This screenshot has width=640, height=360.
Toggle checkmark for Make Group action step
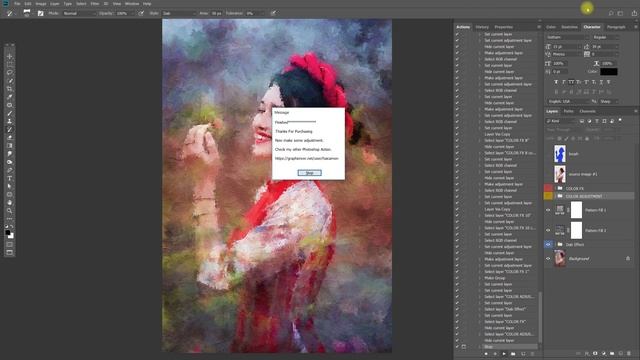(x=457, y=278)
